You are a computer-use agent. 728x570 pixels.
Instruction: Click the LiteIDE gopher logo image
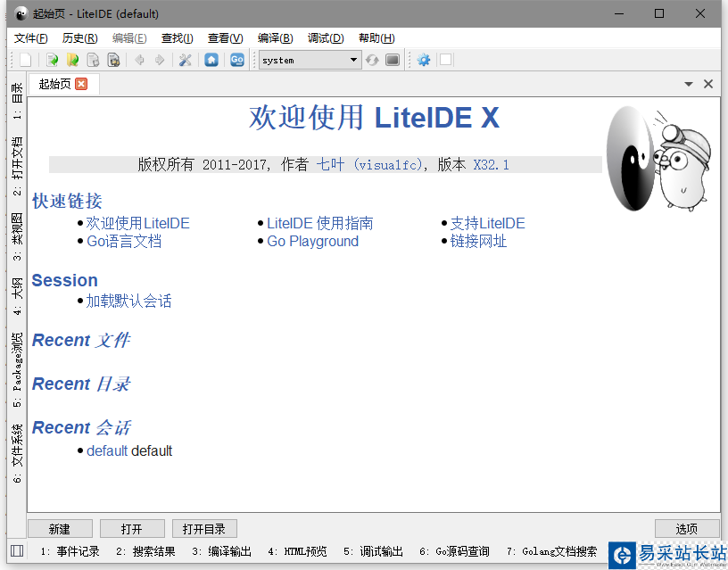coord(658,158)
